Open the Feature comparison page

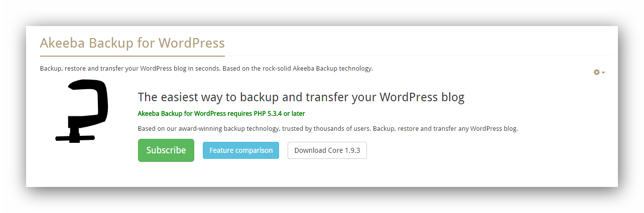[x=241, y=150]
